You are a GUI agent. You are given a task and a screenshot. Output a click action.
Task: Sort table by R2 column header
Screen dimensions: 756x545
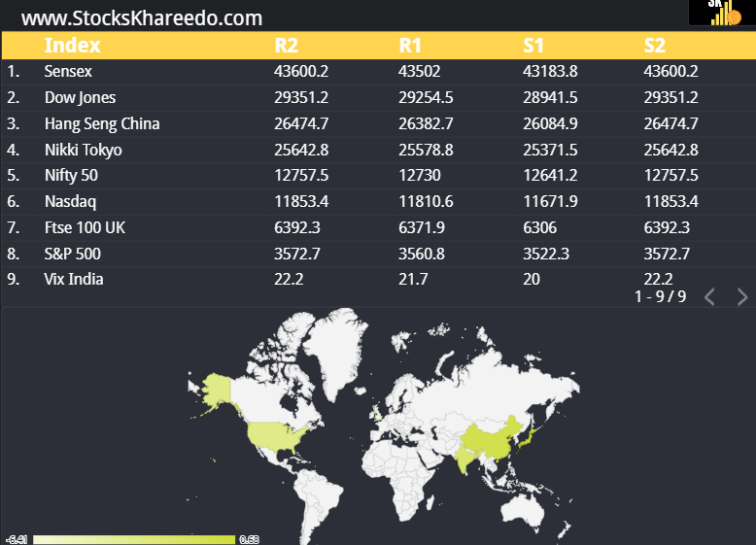point(287,46)
